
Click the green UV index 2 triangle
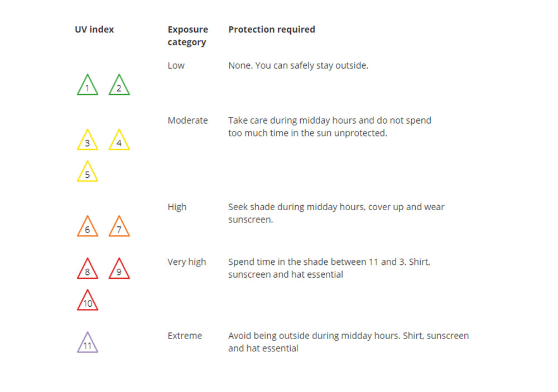[x=119, y=85]
